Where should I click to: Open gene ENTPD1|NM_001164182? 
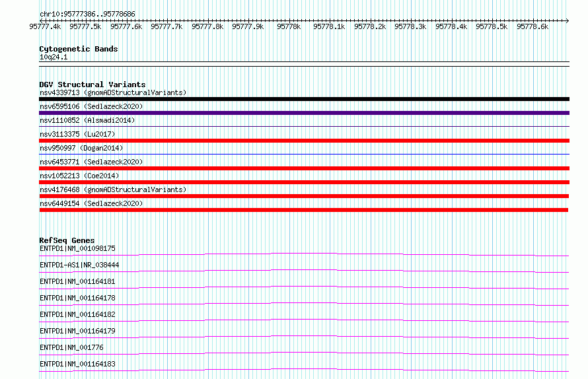[77, 314]
